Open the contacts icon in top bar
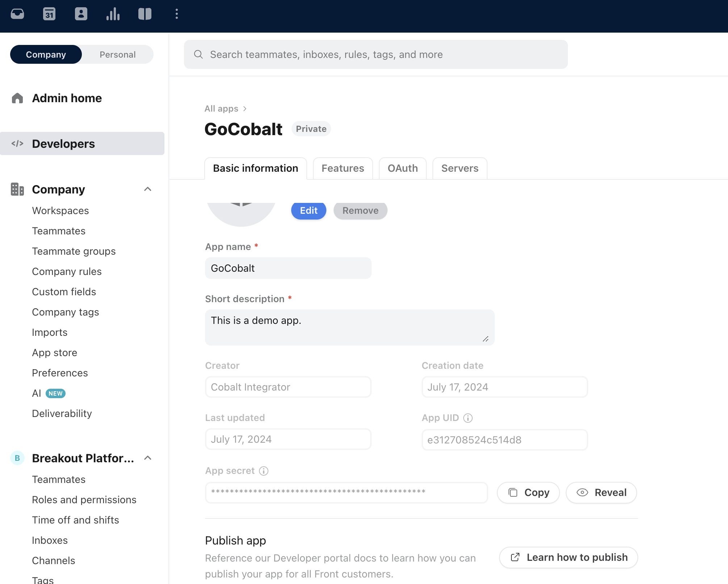This screenshot has height=584, width=728. click(81, 14)
